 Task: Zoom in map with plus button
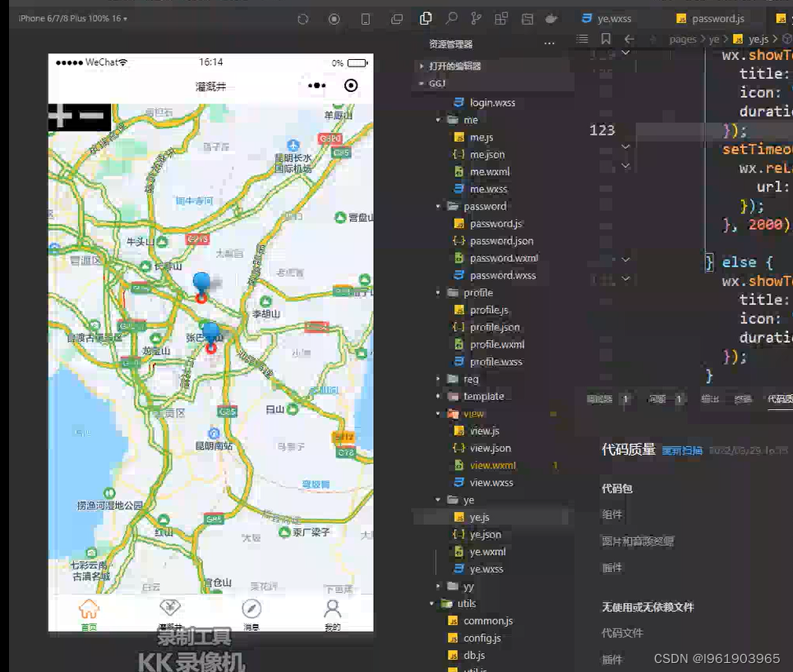click(61, 116)
